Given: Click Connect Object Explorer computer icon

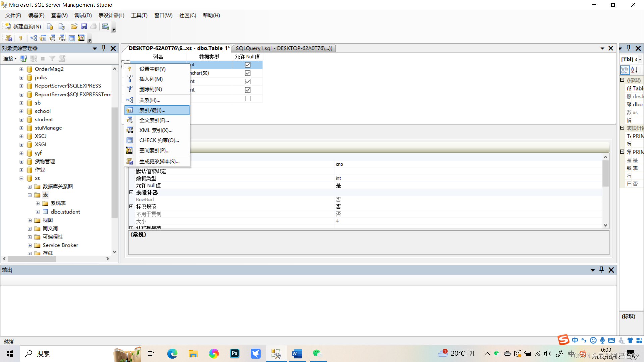Looking at the screenshot, I should [x=23, y=59].
